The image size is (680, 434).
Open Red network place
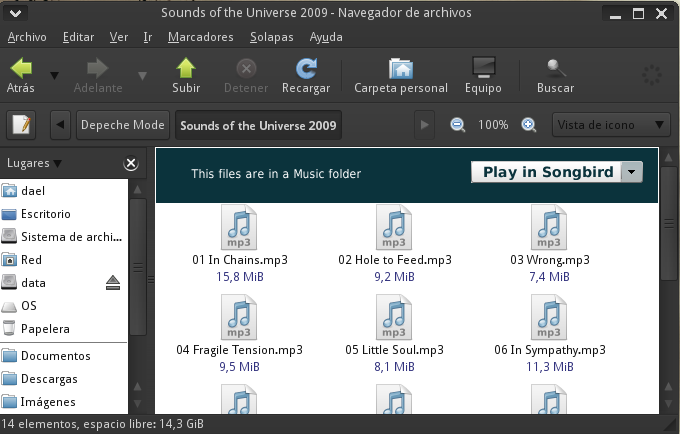click(64, 260)
